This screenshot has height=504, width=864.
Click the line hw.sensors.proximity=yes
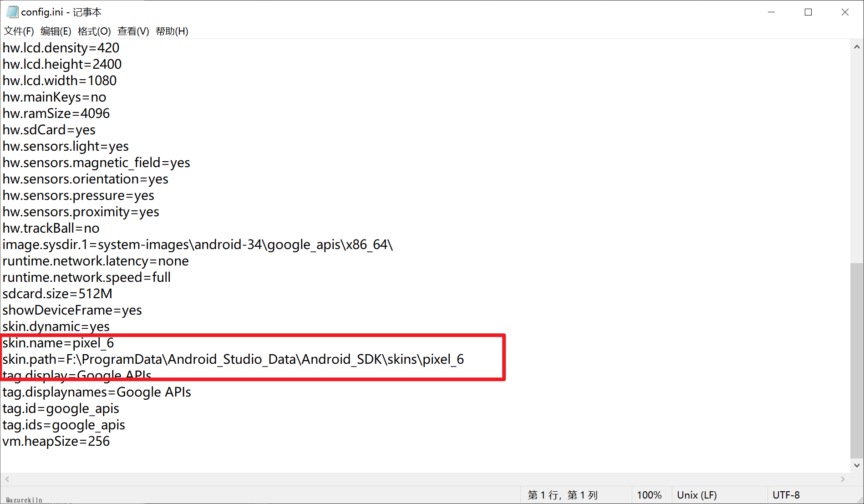tap(81, 212)
